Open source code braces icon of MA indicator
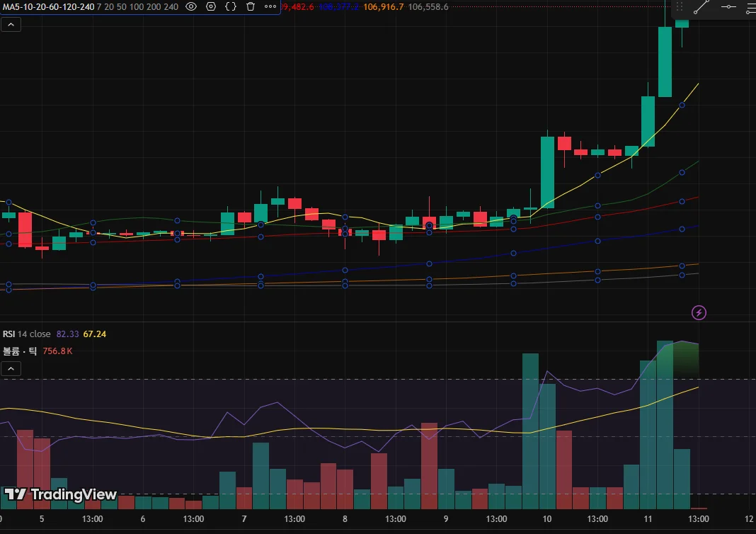The image size is (756, 534). [x=231, y=7]
